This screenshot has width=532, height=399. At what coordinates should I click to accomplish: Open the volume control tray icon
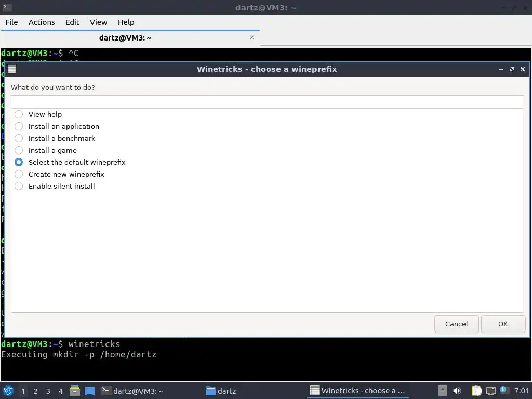457,391
